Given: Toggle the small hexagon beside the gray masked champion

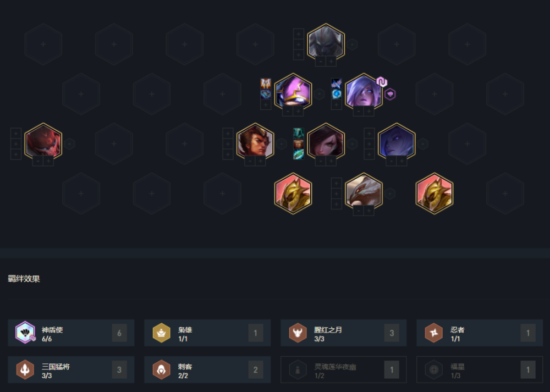Looking at the screenshot, I should click(352, 44).
